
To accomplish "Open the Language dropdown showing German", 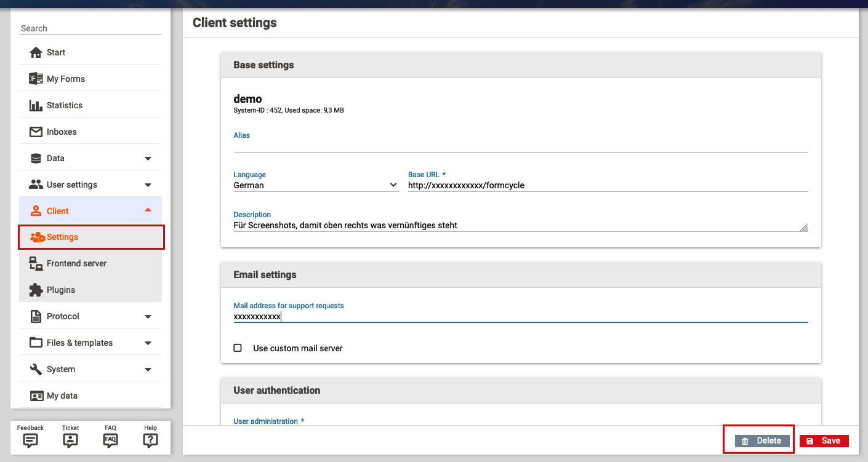I will [315, 185].
